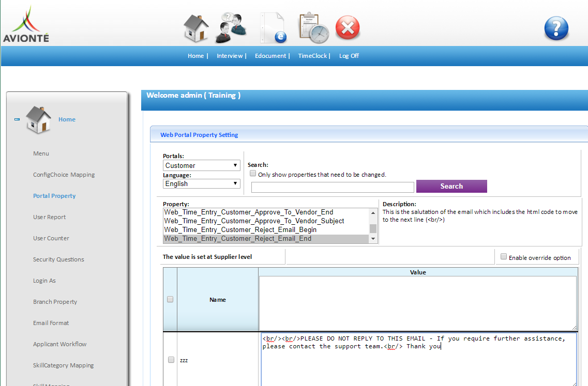Check the select-all box in Name header

point(170,299)
